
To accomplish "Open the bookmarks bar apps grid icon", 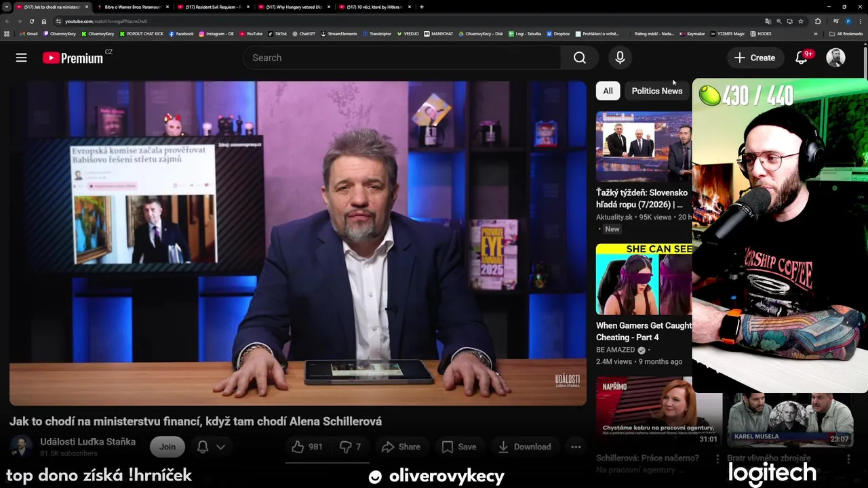I will [x=7, y=33].
